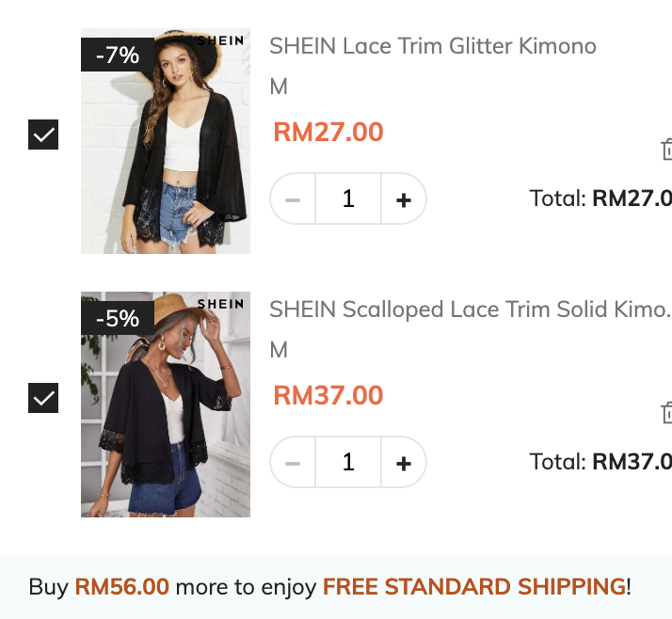The width and height of the screenshot is (672, 619).
Task: Click the Scalloped Kimono quantity field
Action: 348,463
